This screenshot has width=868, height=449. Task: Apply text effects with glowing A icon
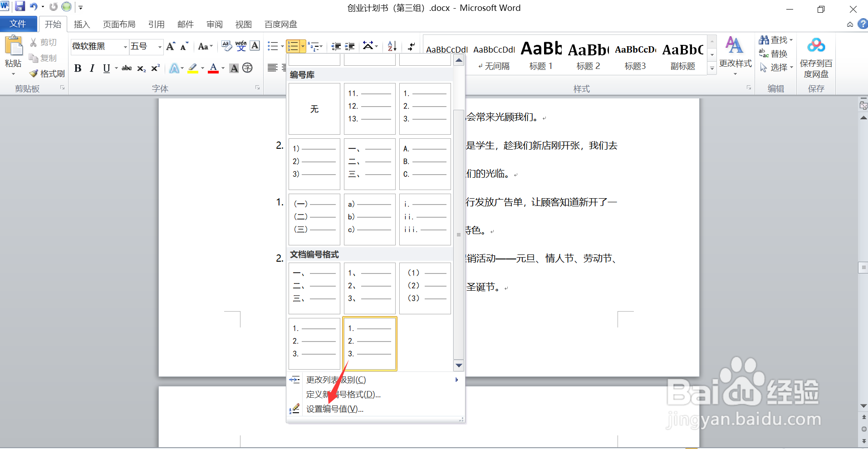174,68
